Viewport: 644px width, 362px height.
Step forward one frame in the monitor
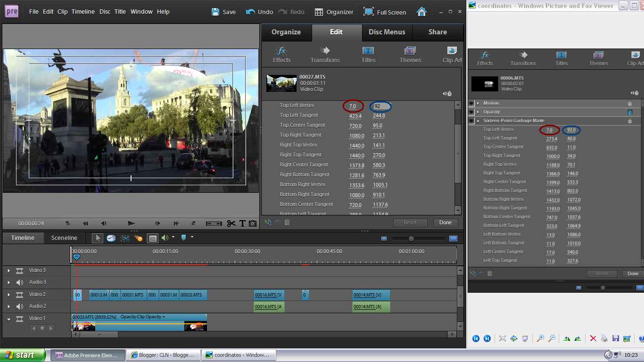pyautogui.click(x=157, y=223)
